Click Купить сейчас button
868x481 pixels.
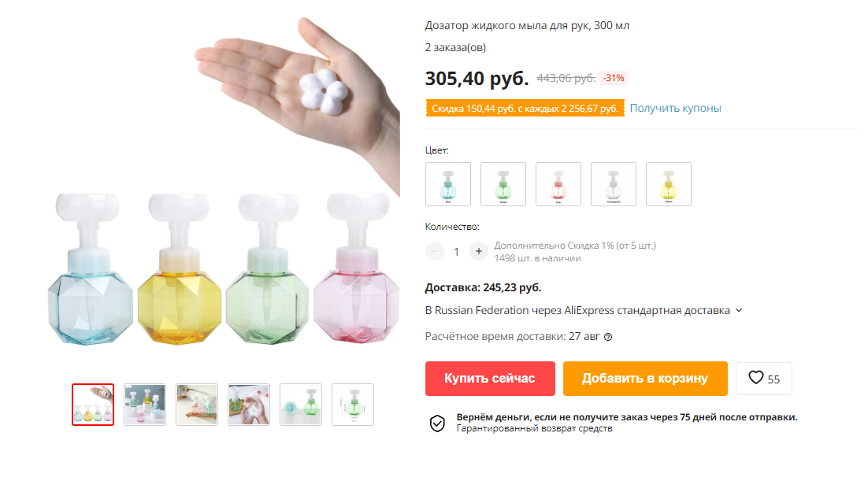point(490,379)
